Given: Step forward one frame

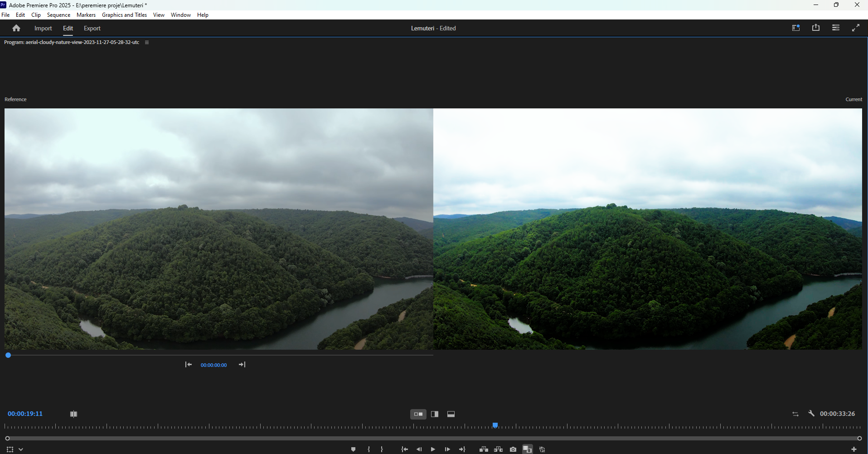Looking at the screenshot, I should pyautogui.click(x=447, y=449).
